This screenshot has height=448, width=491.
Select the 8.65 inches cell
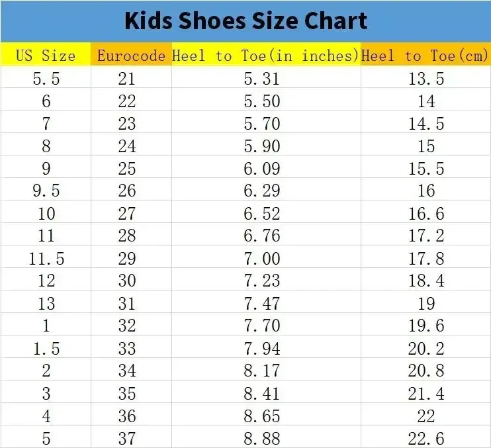[262, 416]
